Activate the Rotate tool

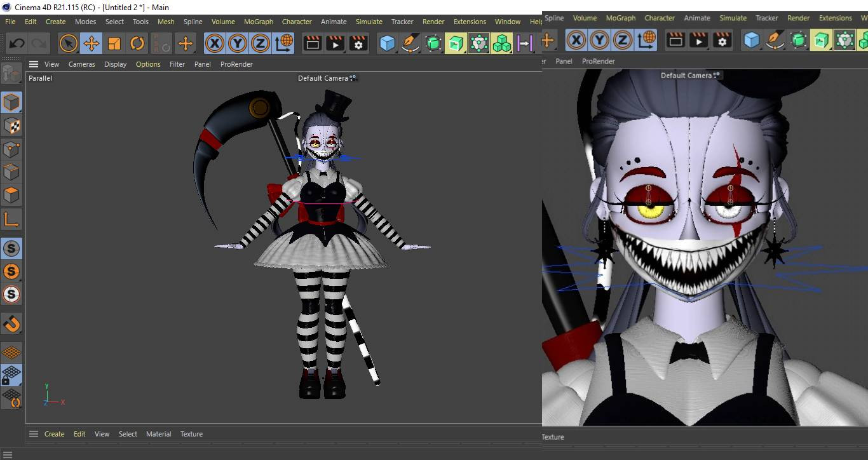137,44
